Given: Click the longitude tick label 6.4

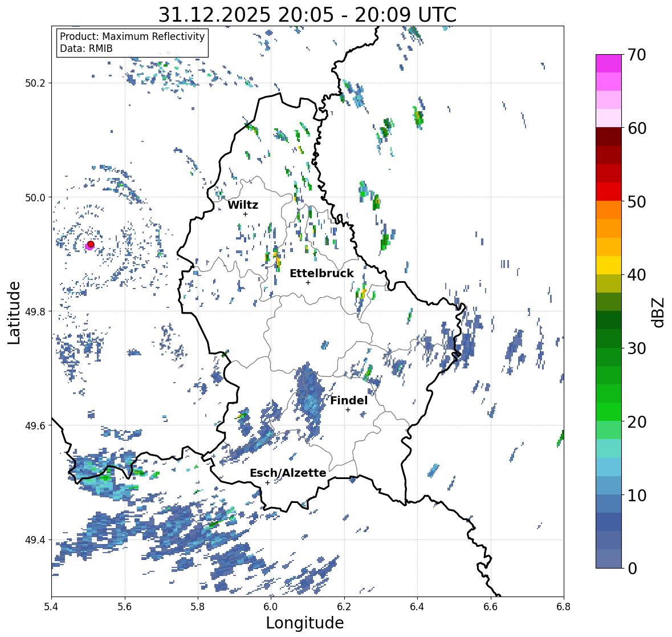Looking at the screenshot, I should click(417, 607).
